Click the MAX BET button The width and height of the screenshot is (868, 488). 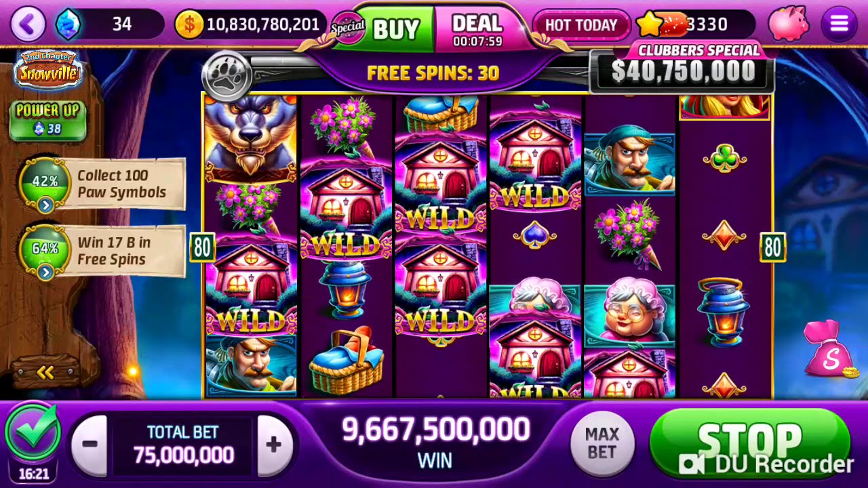coord(601,443)
